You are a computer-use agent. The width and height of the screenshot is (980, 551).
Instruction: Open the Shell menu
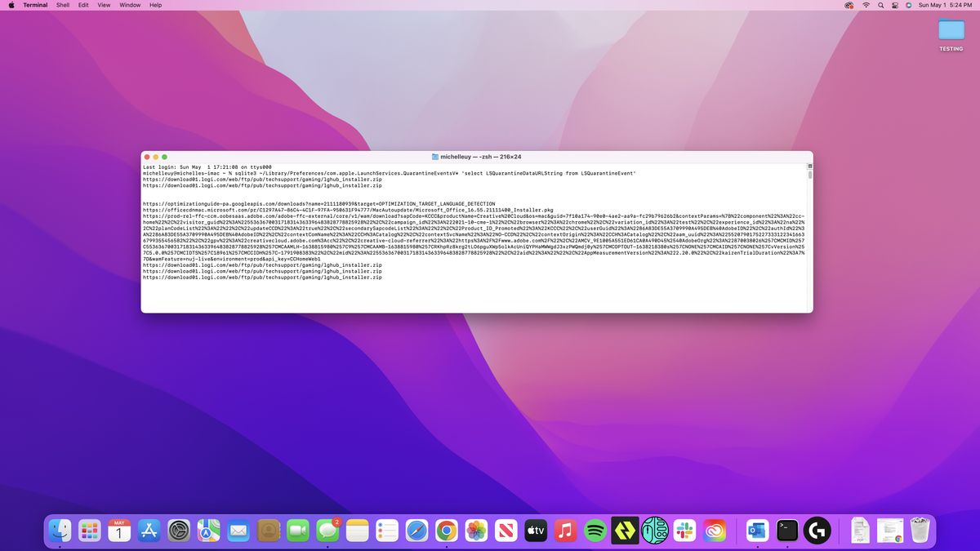click(62, 5)
